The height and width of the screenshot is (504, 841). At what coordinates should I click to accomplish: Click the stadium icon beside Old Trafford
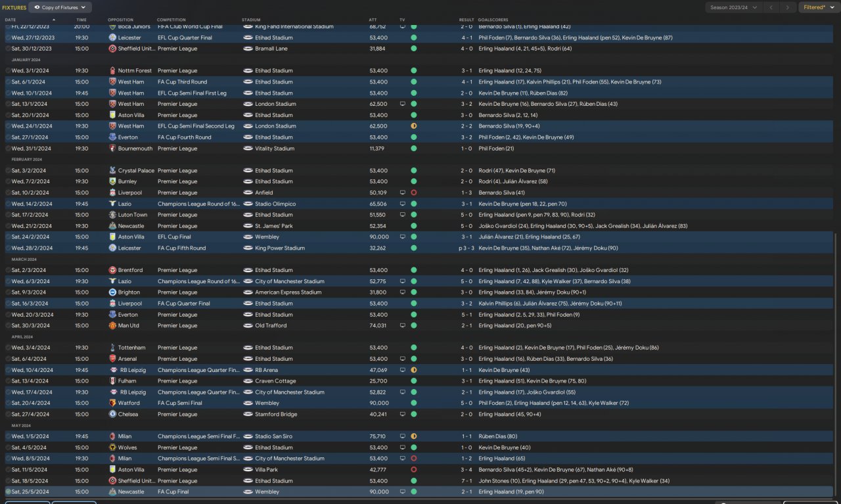(x=248, y=325)
